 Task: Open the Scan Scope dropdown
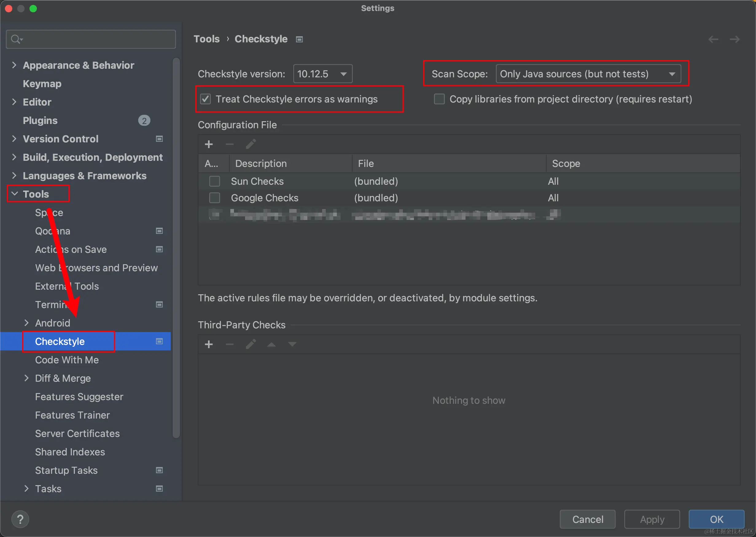588,74
